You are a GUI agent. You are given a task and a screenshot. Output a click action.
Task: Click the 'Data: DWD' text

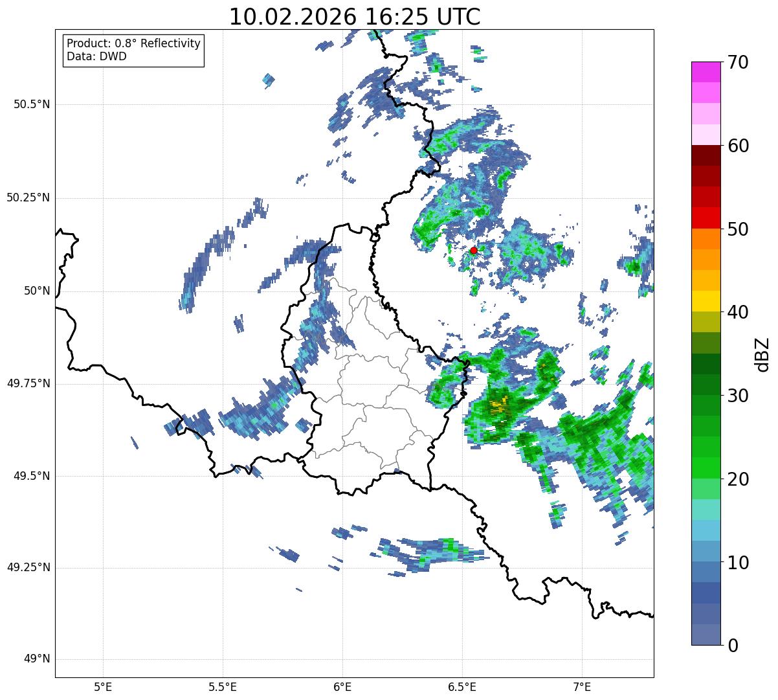click(96, 56)
